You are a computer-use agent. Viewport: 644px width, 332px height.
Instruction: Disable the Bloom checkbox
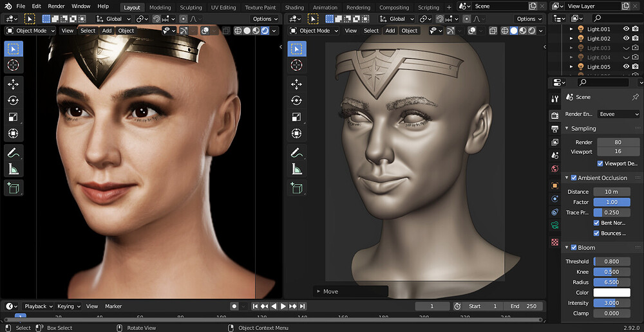point(574,248)
